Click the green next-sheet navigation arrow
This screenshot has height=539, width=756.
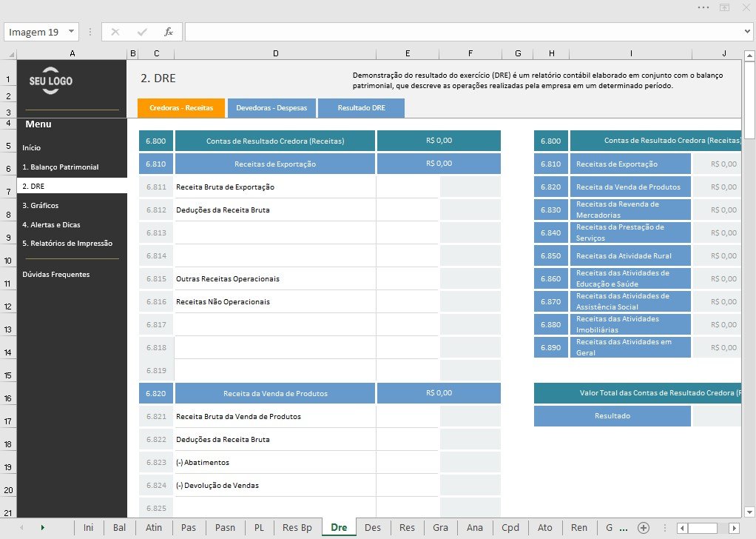tap(42, 527)
